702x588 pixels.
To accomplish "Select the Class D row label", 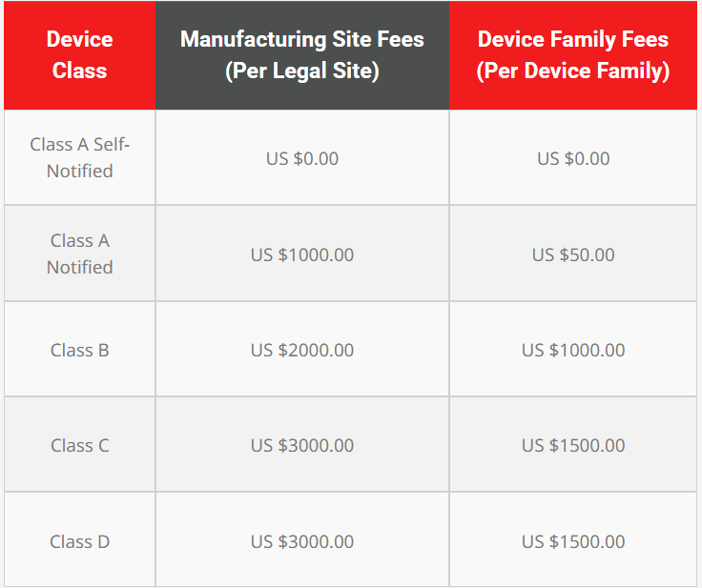I will (x=79, y=541).
